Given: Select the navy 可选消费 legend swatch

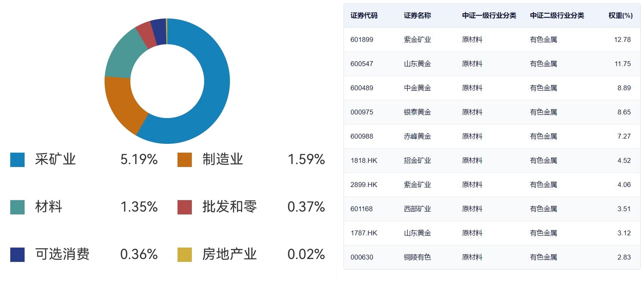Looking at the screenshot, I should 17,255.
